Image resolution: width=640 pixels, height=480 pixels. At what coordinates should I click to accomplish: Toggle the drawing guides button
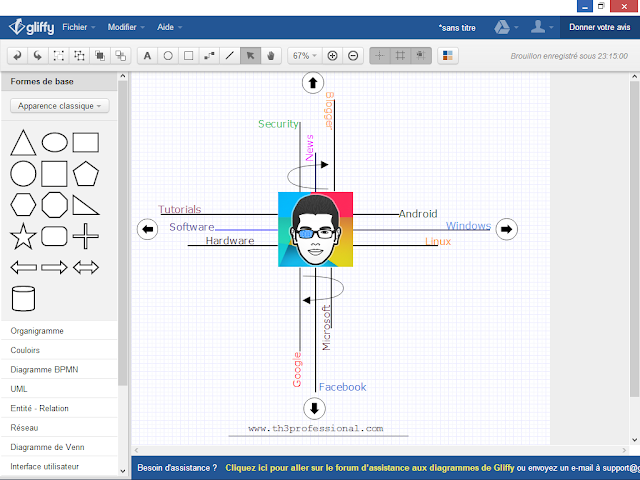(x=421, y=56)
